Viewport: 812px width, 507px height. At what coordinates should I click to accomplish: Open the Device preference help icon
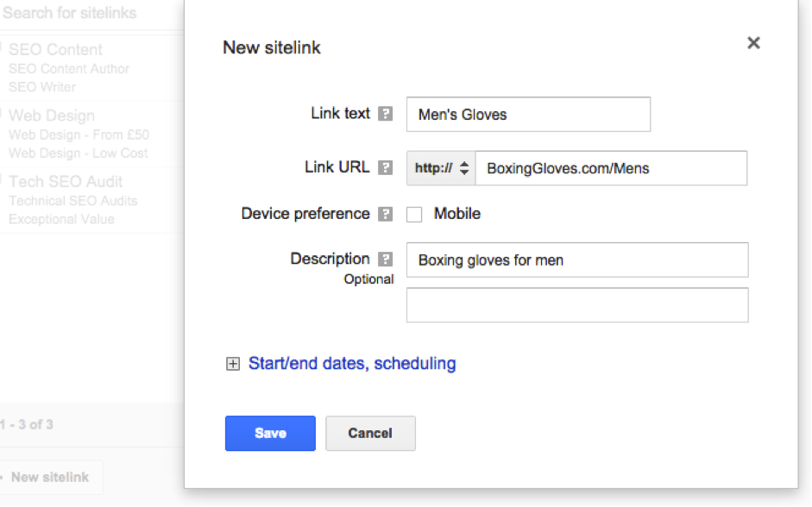385,214
